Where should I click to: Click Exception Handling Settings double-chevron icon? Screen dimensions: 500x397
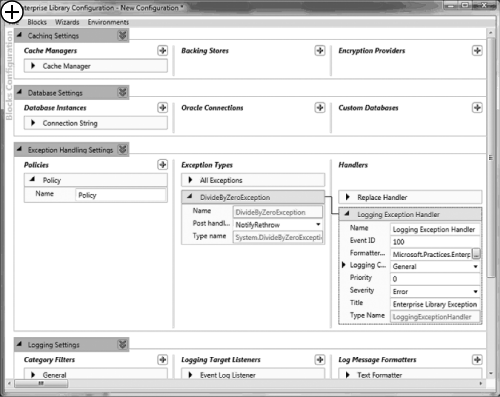(122, 150)
